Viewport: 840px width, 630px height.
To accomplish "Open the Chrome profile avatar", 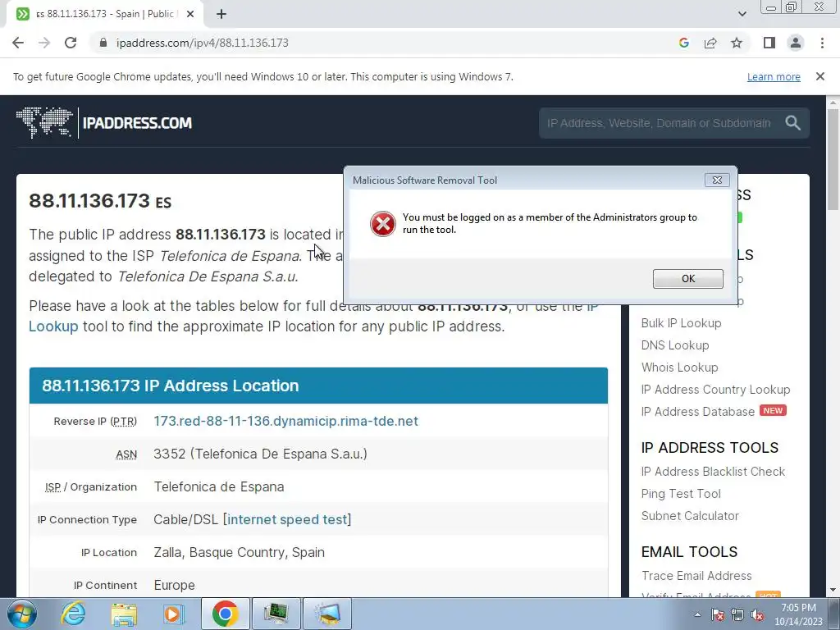I will tap(796, 43).
